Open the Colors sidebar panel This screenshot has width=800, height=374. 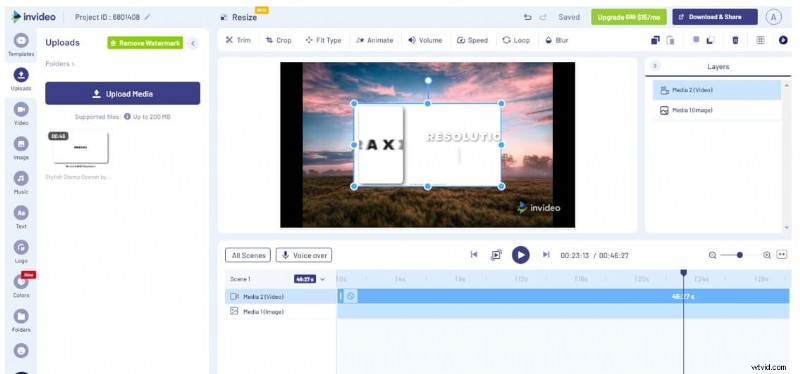click(21, 286)
